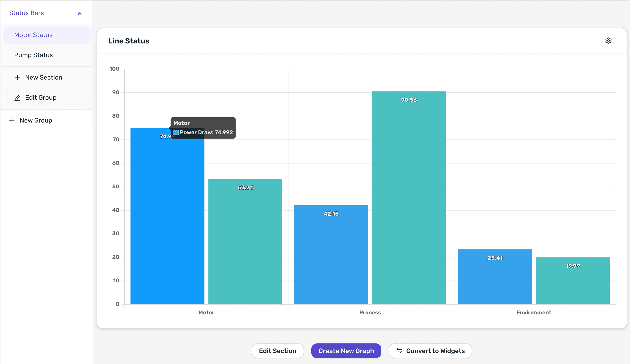Click the 100 y-axis tick label
This screenshot has width=630, height=364.
click(x=114, y=69)
